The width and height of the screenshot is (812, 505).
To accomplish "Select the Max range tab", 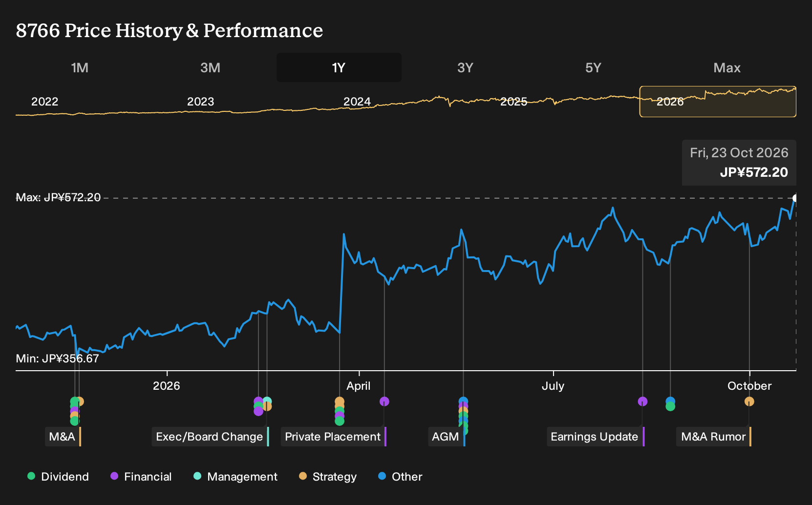I will point(727,67).
